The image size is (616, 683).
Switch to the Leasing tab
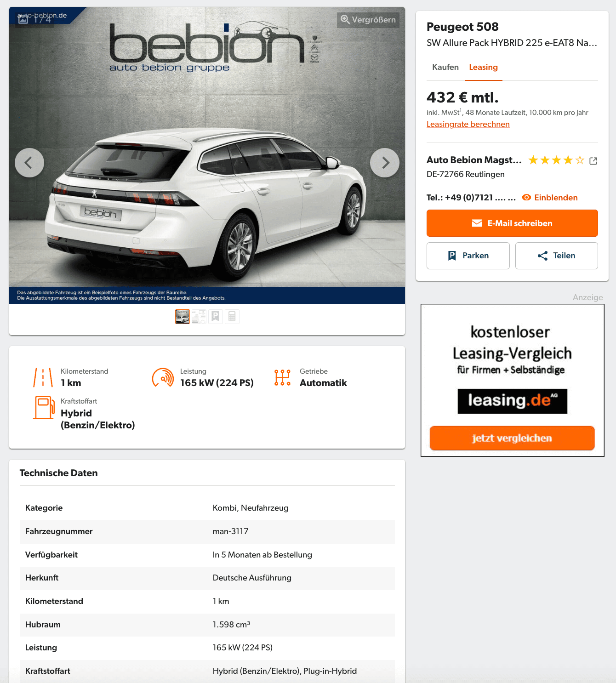click(483, 67)
